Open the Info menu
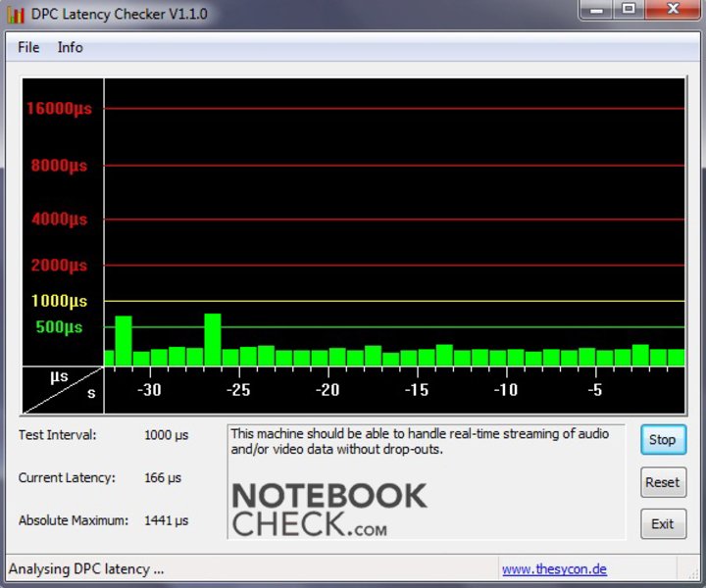 click(x=70, y=47)
